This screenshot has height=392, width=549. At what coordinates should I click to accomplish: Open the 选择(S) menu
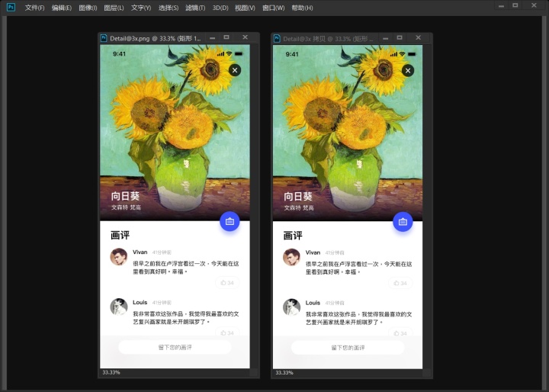(x=169, y=8)
